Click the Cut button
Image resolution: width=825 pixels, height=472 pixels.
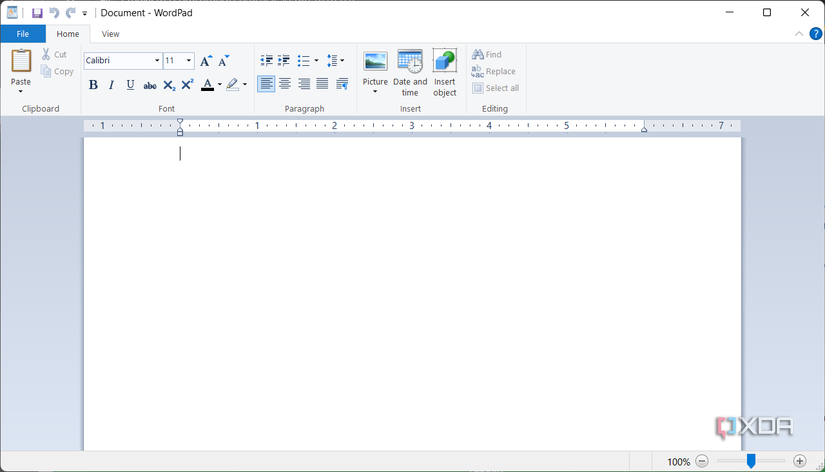point(54,54)
